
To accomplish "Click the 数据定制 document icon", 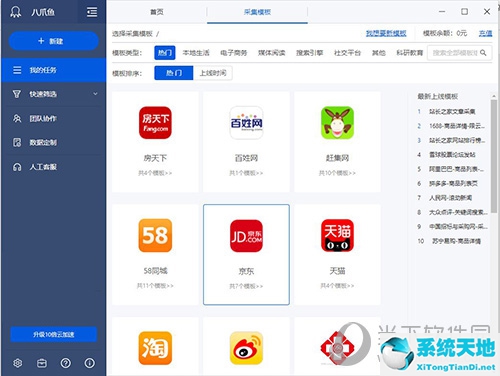I will [17, 142].
